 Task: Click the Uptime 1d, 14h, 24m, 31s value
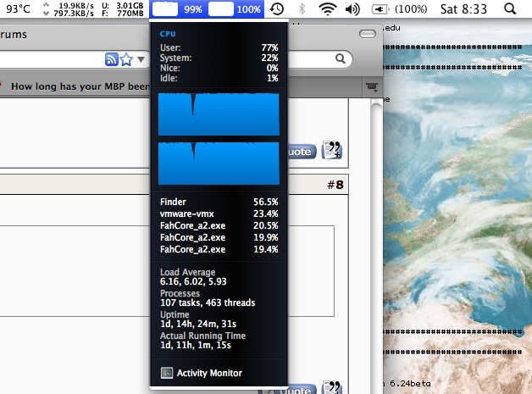coord(198,324)
